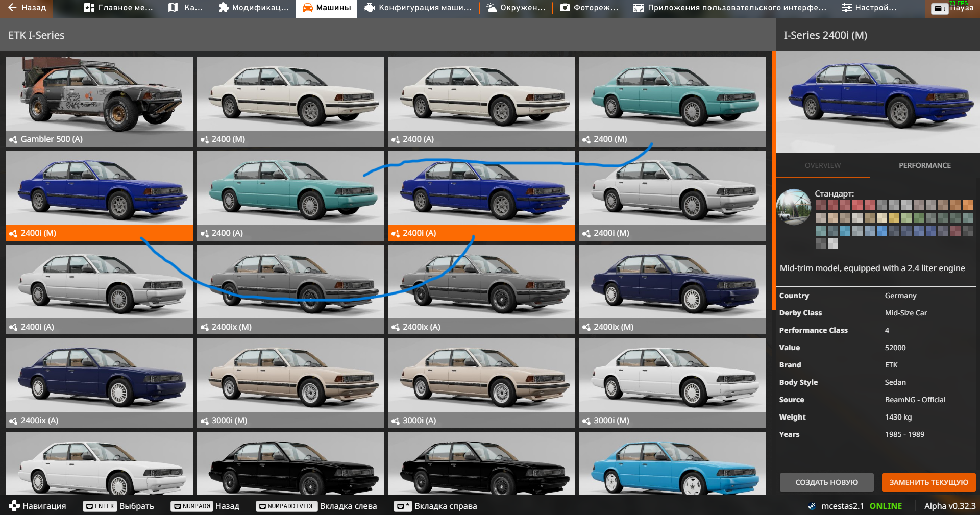Viewport: 980px width, 515px height.
Task: Open Конфигурация машины in top bar
Action: pyautogui.click(x=418, y=8)
